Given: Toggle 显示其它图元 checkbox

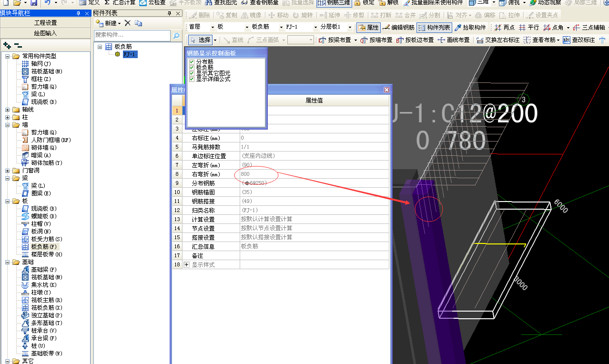Looking at the screenshot, I should coord(192,73).
